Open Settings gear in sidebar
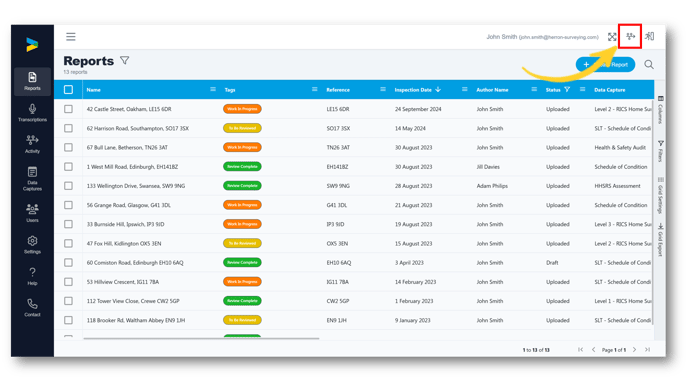Screen dimensions: 688x379 coord(32,245)
